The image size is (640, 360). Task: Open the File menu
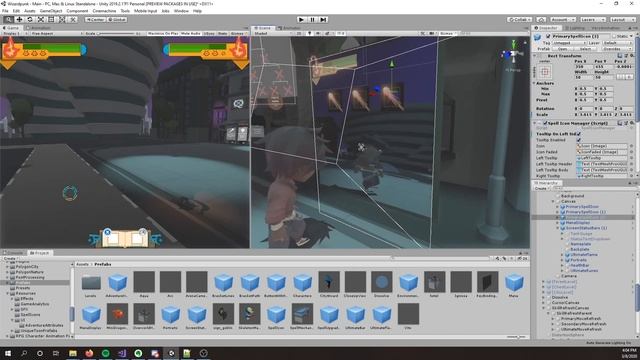click(5, 11)
